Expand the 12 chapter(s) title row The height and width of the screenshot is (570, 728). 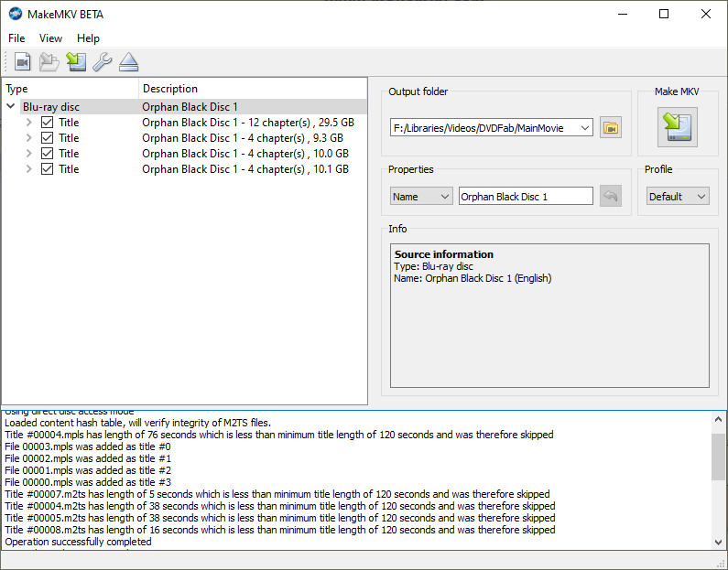pos(28,123)
